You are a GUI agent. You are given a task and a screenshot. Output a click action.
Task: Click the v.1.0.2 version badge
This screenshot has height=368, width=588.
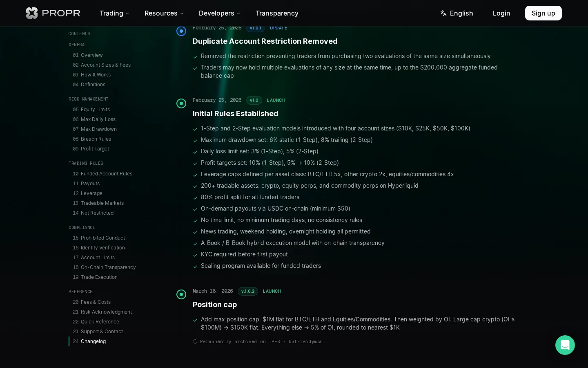coord(248,291)
